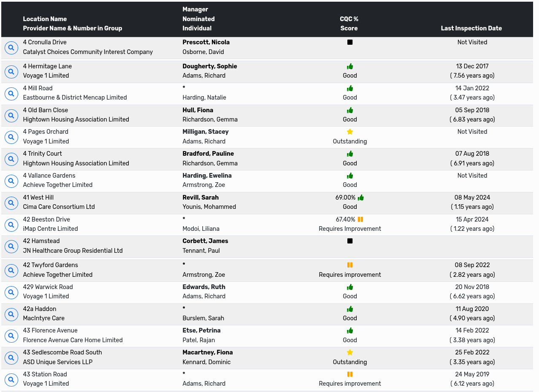This screenshot has height=392, width=539.
Task: Click Last Inspection Date column header
Action: pos(471,28)
